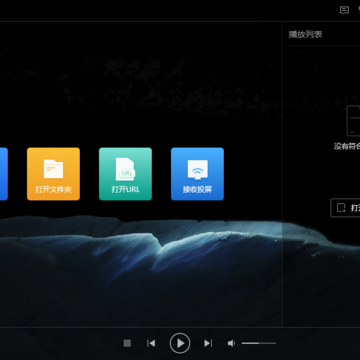Mute audio via the speaker icon

tap(231, 343)
